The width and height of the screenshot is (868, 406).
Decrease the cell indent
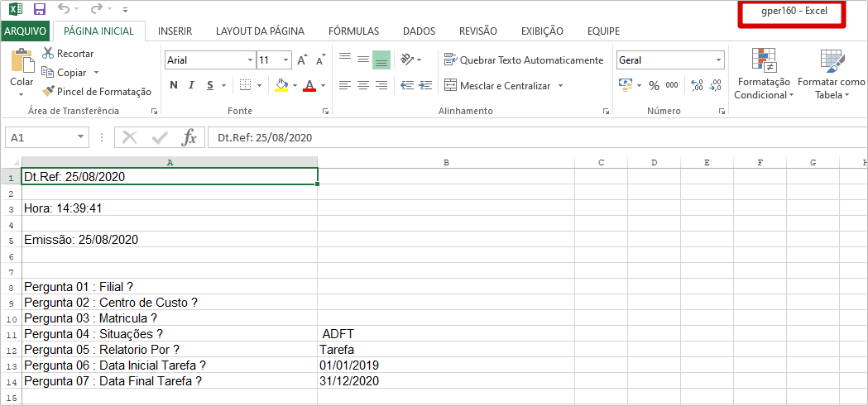click(407, 85)
